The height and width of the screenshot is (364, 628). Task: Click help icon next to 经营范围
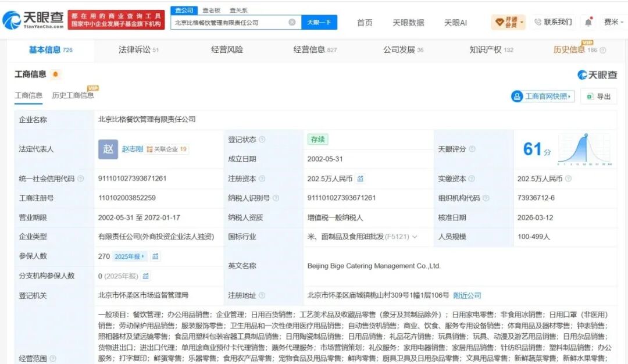tap(52, 358)
